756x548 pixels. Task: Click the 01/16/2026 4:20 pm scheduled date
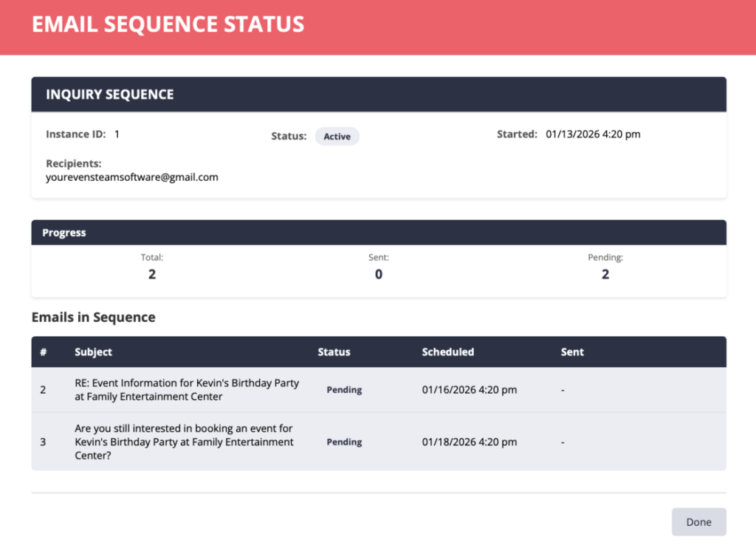coord(469,390)
